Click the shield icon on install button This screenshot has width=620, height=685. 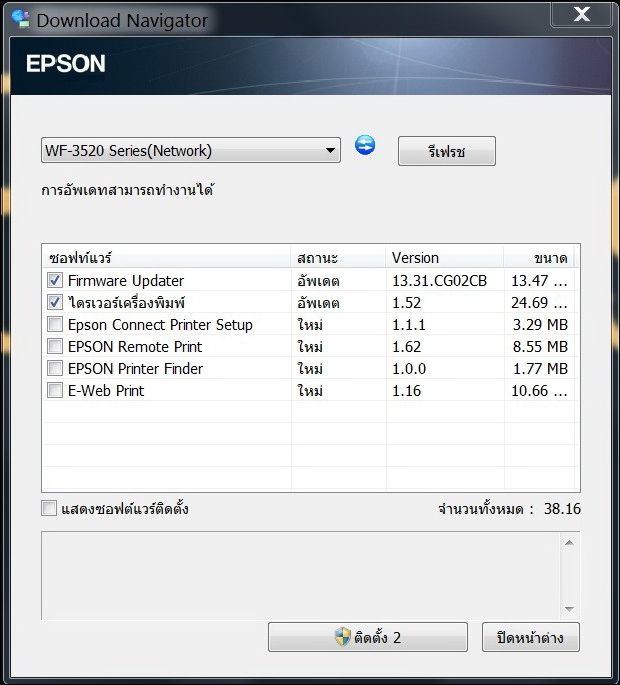[343, 637]
